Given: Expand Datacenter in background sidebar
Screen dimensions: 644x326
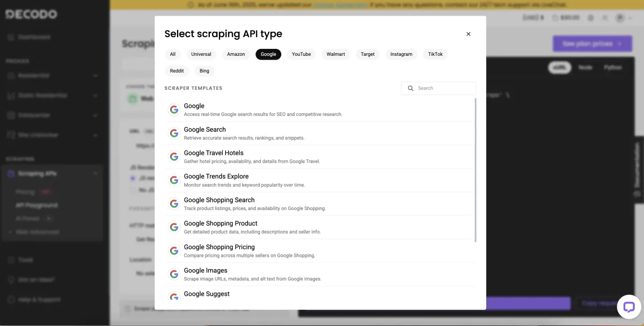Looking at the screenshot, I should click(x=52, y=115).
